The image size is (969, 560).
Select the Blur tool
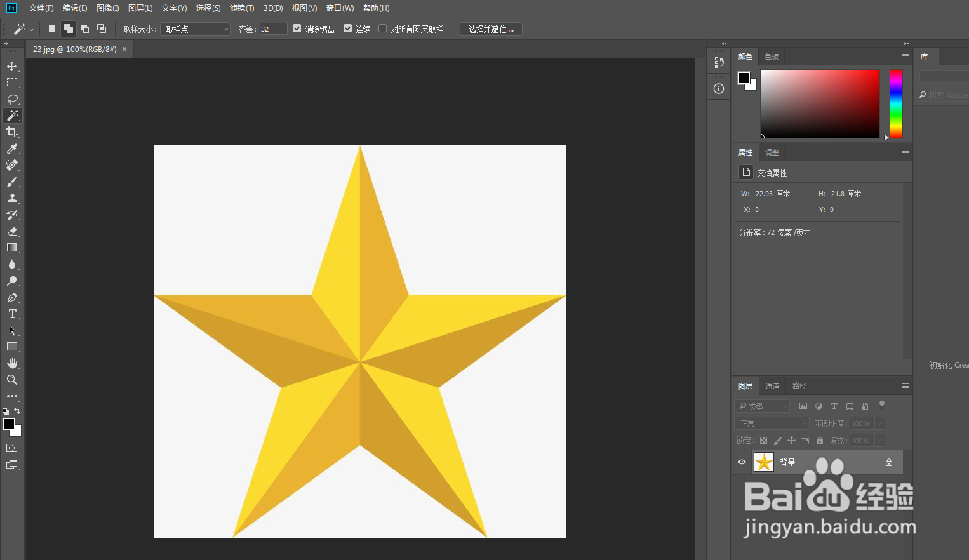click(x=12, y=264)
